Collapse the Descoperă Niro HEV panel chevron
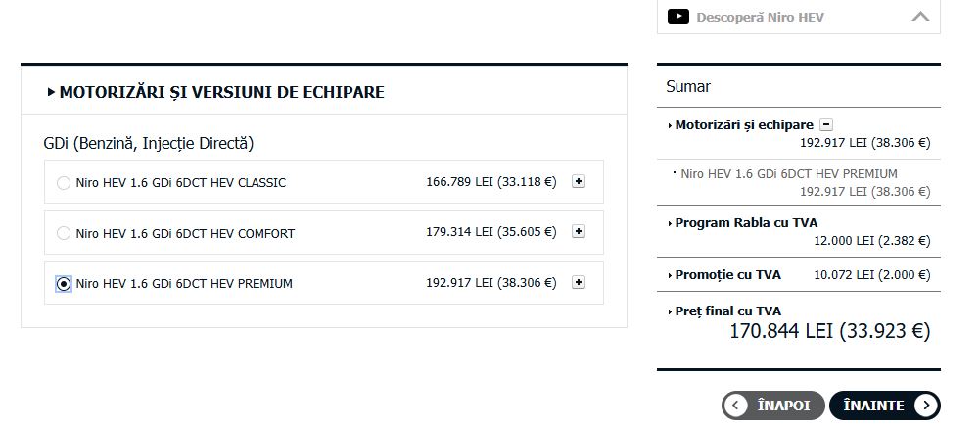Viewport: 980px width, 431px height. pyautogui.click(x=920, y=17)
